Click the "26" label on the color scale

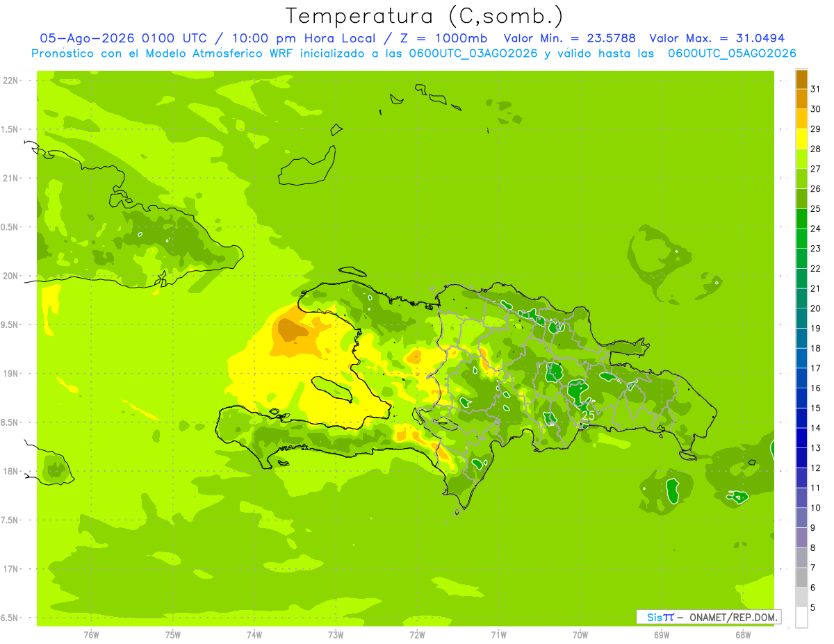point(815,189)
